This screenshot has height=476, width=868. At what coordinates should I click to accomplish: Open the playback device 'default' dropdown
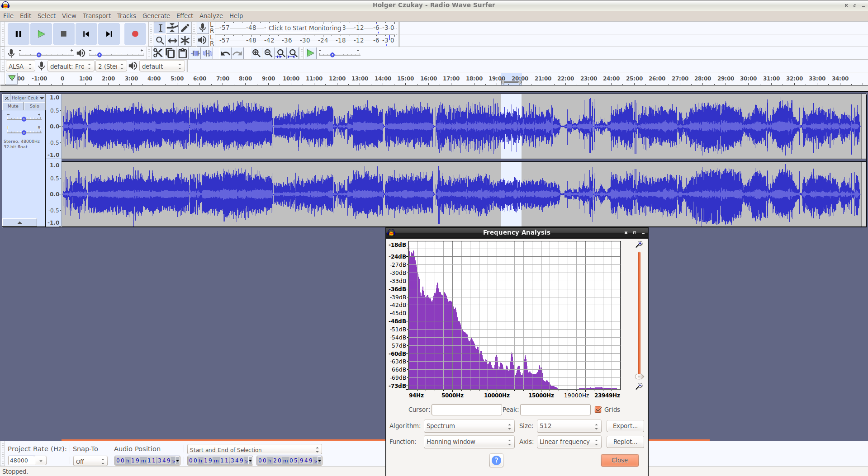click(x=162, y=66)
